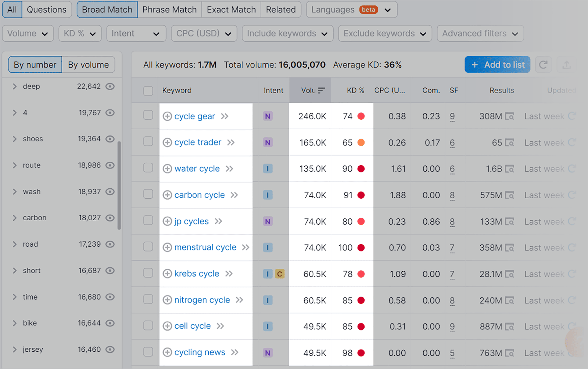
Task: Open the Advanced filters dropdown
Action: tap(480, 33)
